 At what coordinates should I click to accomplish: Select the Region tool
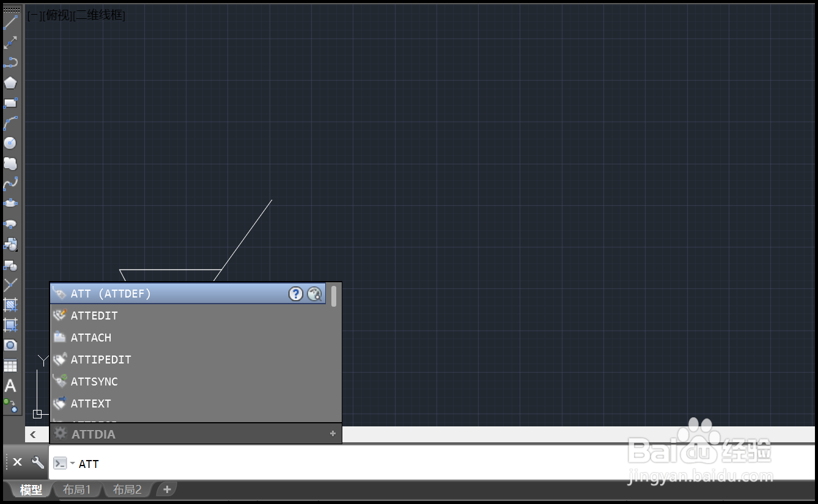tap(10, 345)
